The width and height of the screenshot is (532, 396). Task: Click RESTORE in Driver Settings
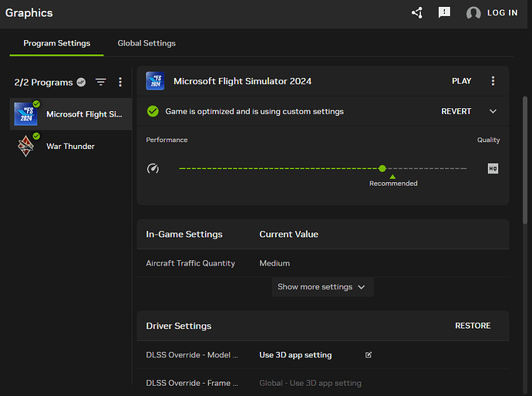[473, 326]
